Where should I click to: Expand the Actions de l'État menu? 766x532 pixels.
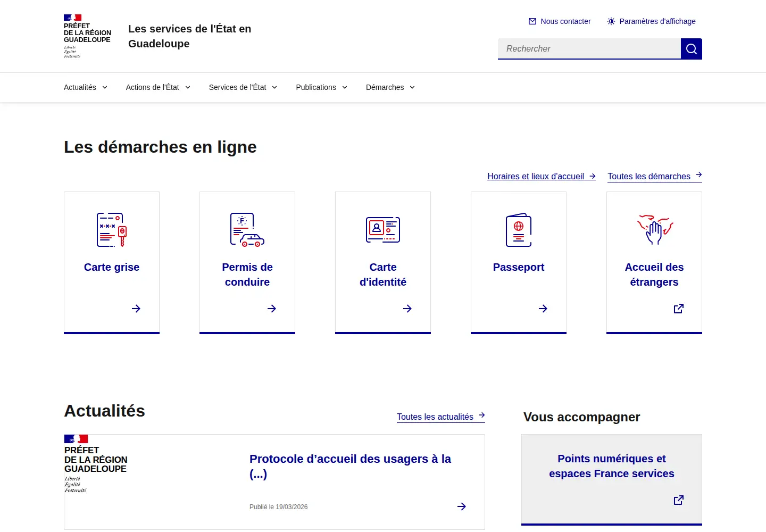coord(158,87)
